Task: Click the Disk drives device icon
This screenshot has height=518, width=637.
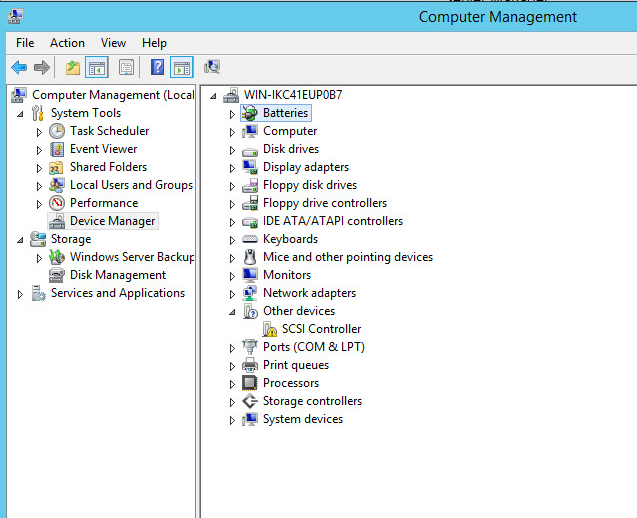Action: click(250, 151)
